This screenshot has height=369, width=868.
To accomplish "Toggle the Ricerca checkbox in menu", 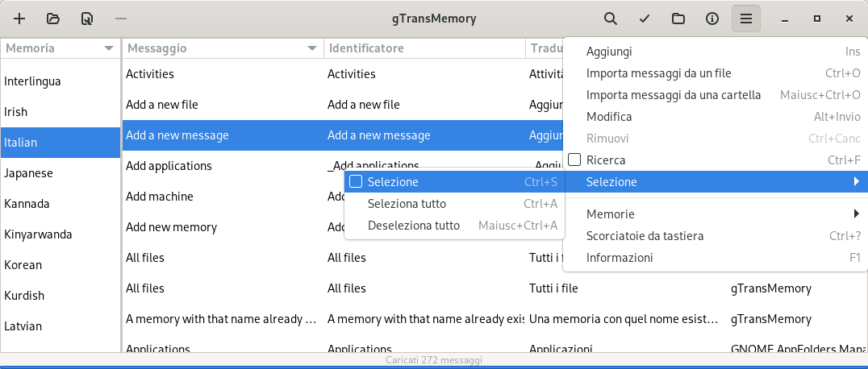I will [574, 160].
